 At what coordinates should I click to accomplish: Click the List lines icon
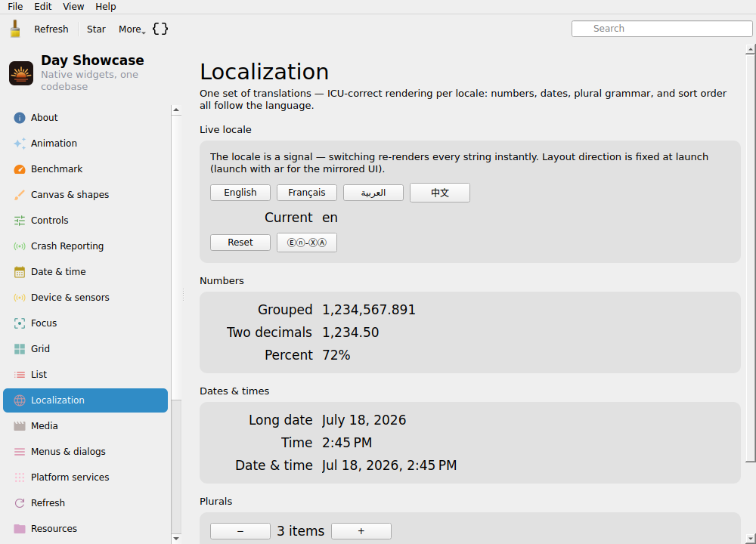20,375
